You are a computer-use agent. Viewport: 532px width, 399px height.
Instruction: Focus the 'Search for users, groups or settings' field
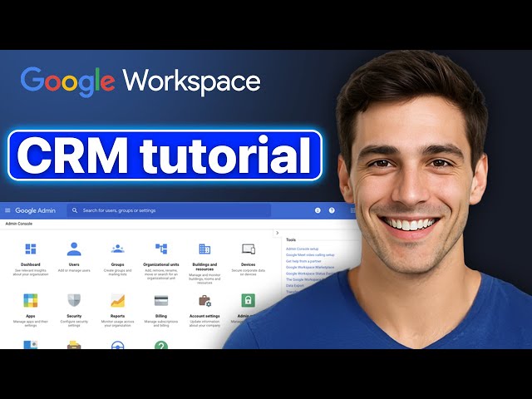[169, 210]
